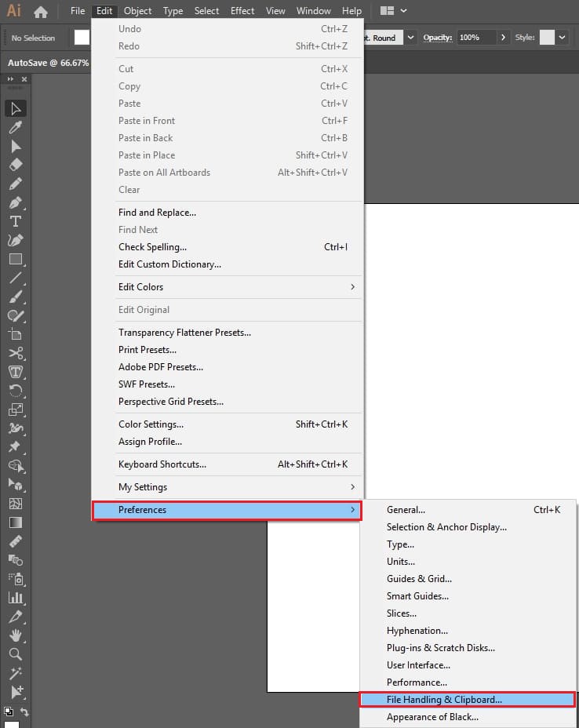Select the Artboard tool
The width and height of the screenshot is (579, 728).
16,334
